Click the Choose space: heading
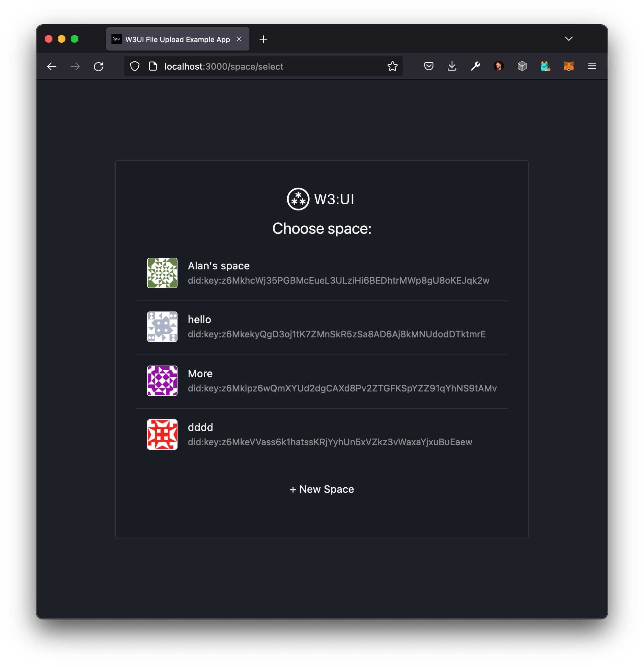The height and width of the screenshot is (667, 644). [x=322, y=229]
